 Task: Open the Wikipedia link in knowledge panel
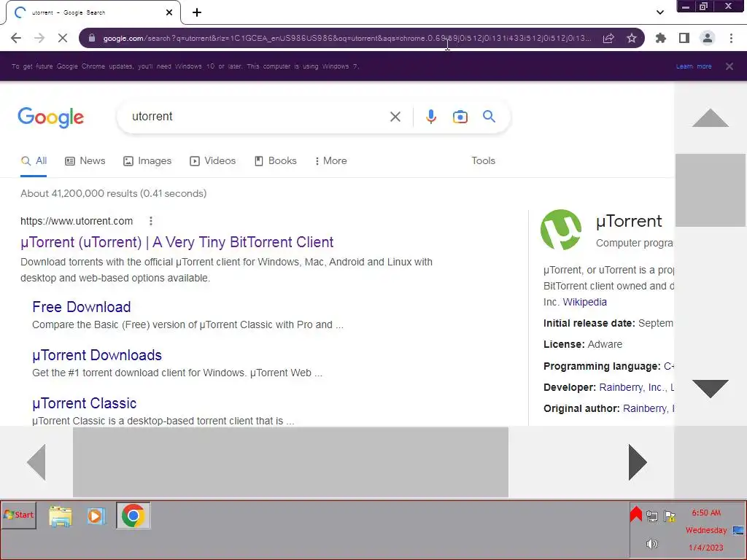[584, 302]
